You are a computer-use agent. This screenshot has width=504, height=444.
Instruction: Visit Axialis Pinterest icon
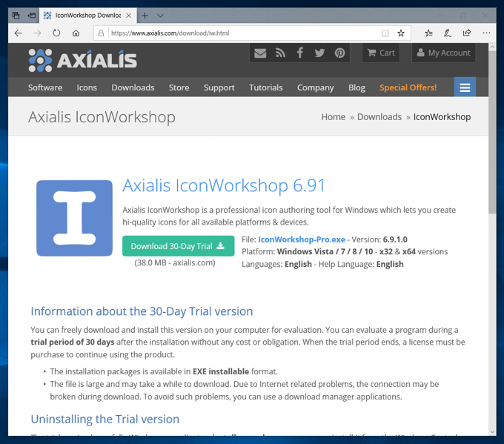tap(339, 53)
